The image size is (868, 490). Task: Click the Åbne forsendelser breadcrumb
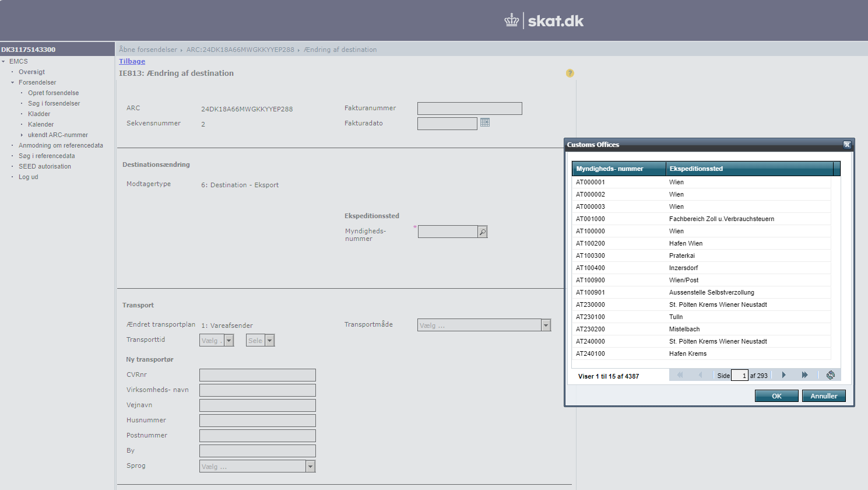tap(148, 50)
